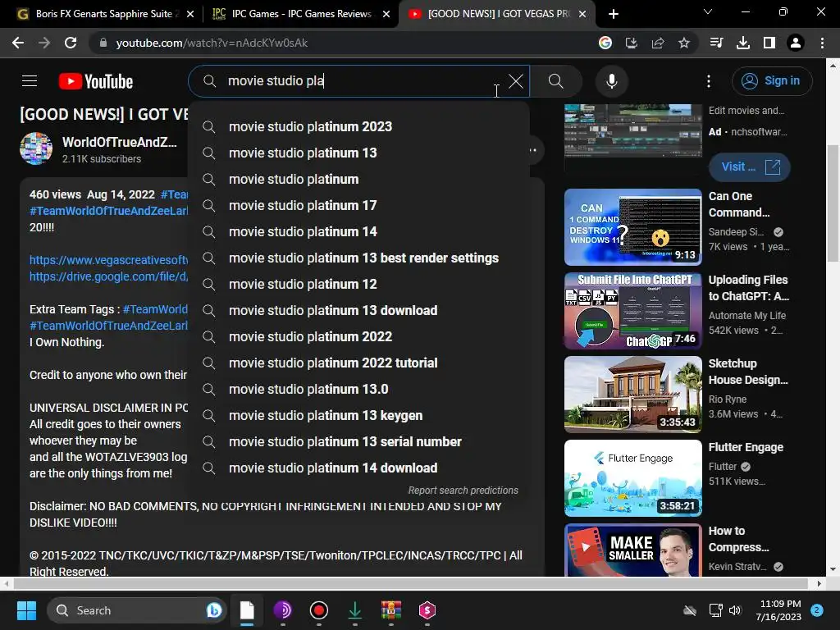
Task: Open the Flutter Engage video thumbnail
Action: click(x=632, y=478)
